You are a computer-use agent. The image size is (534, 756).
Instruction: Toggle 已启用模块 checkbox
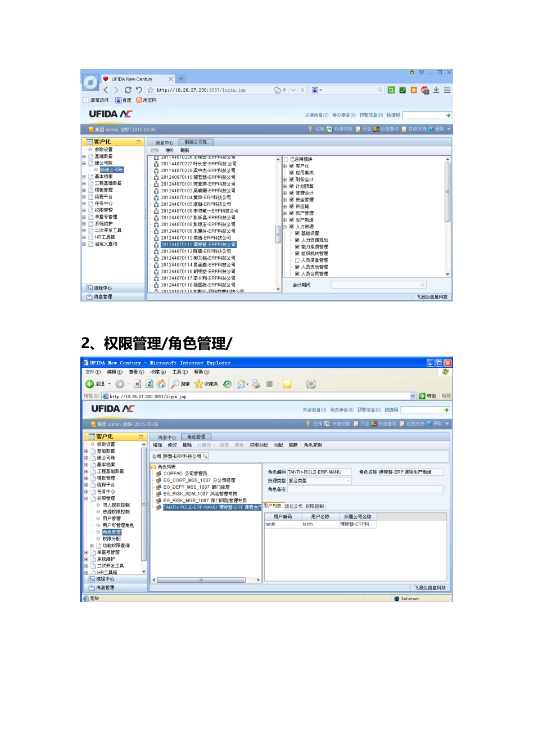tap(286, 159)
